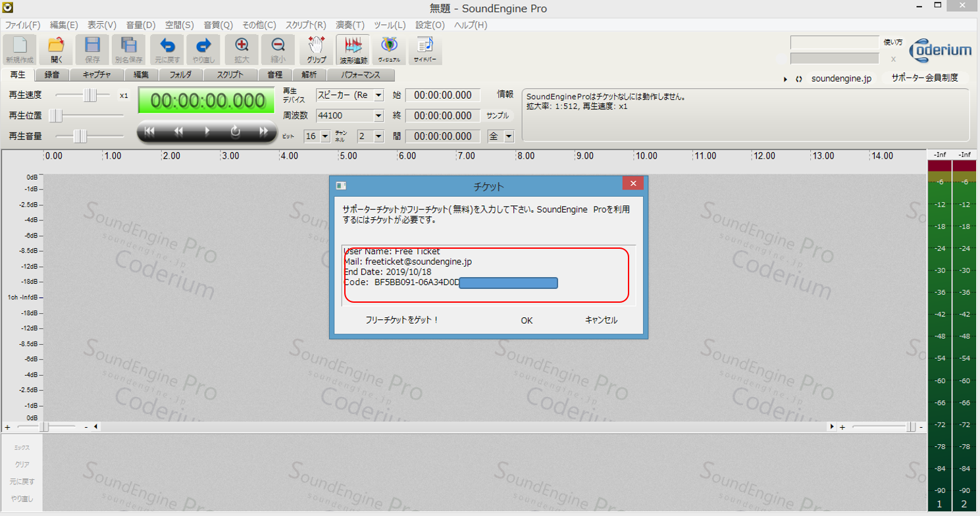Fast forward with the double-right arrow
The width and height of the screenshot is (980, 516).
265,131
